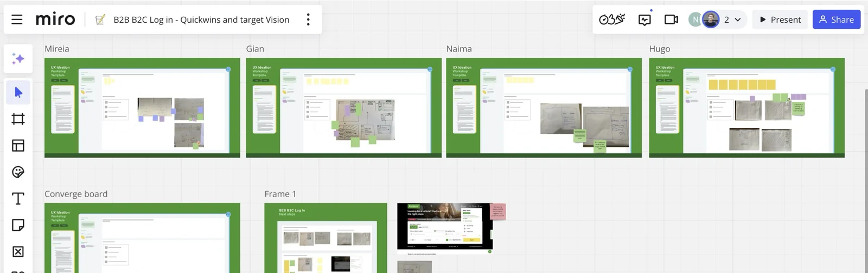Viewport: 868px width, 273px height.
Task: Choose the crossed-box shape tool in sidebar
Action: click(18, 251)
